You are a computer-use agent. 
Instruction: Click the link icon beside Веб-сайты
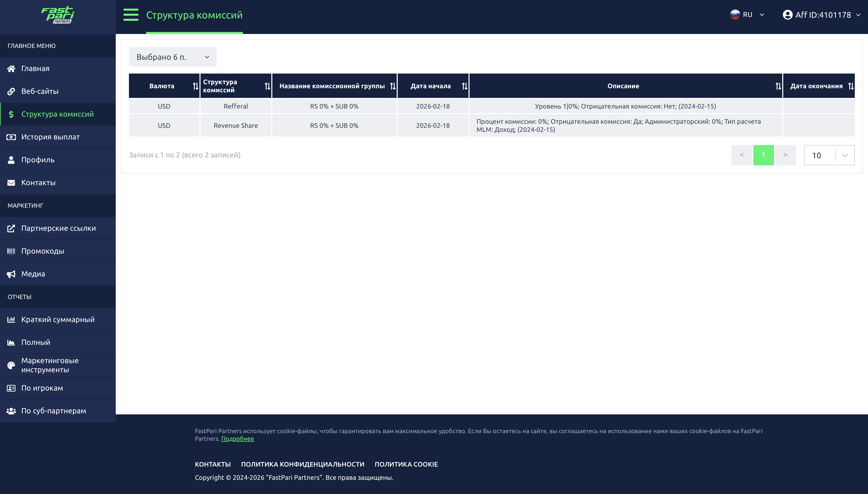[x=11, y=91]
